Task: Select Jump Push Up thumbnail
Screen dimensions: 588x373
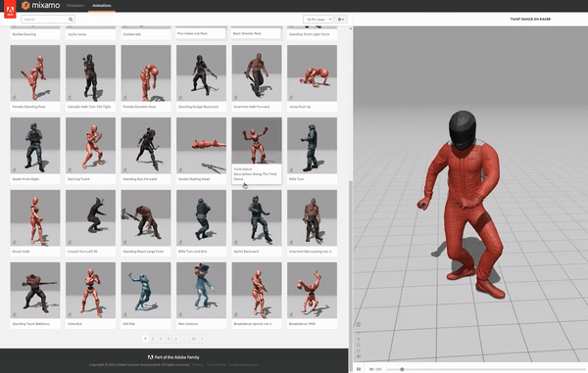Action: point(312,73)
